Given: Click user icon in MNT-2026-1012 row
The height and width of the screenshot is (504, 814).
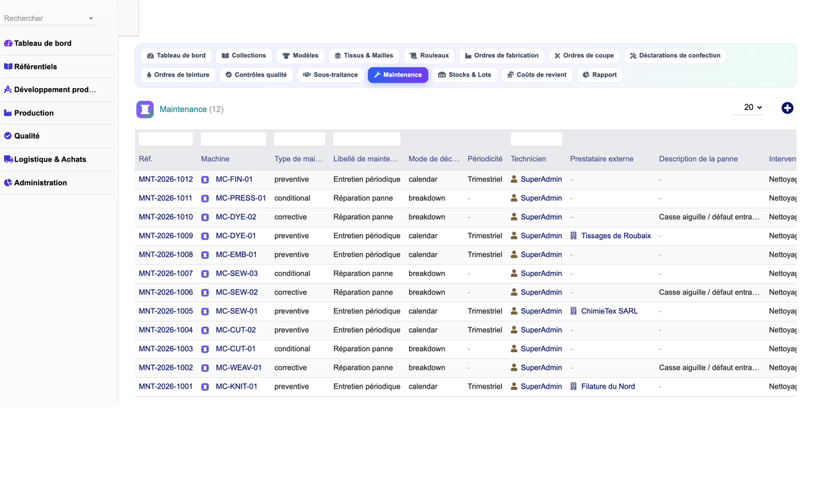Looking at the screenshot, I should coord(514,180).
